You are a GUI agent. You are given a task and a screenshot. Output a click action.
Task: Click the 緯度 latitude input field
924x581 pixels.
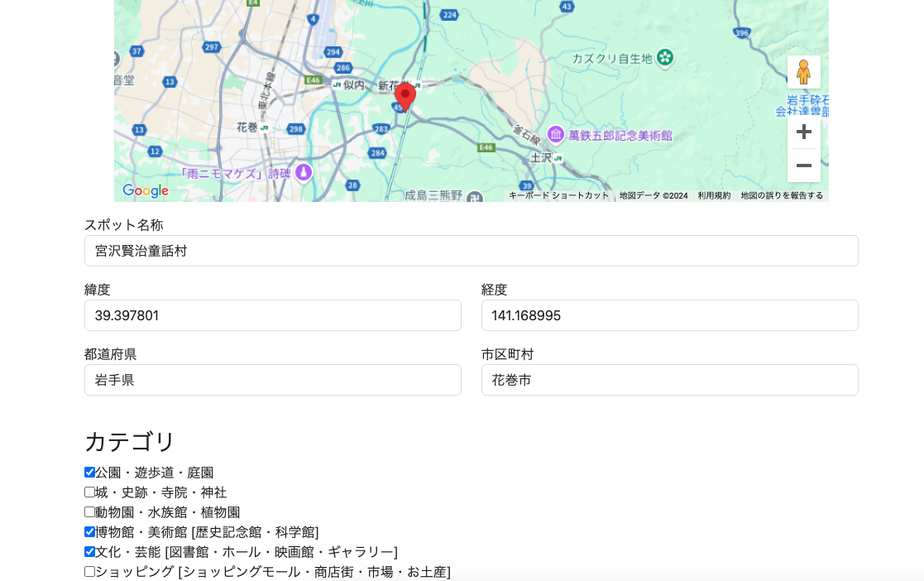[273, 315]
